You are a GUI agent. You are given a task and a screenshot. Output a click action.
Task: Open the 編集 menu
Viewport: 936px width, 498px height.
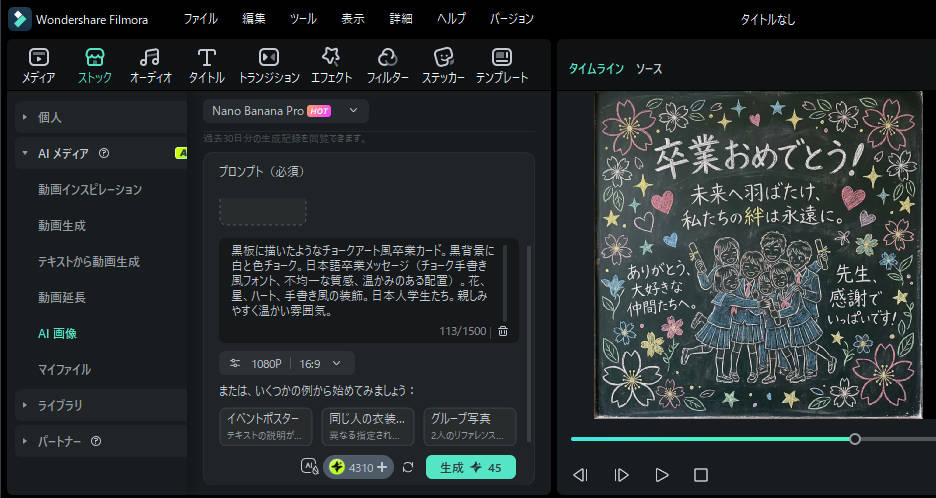click(x=254, y=19)
